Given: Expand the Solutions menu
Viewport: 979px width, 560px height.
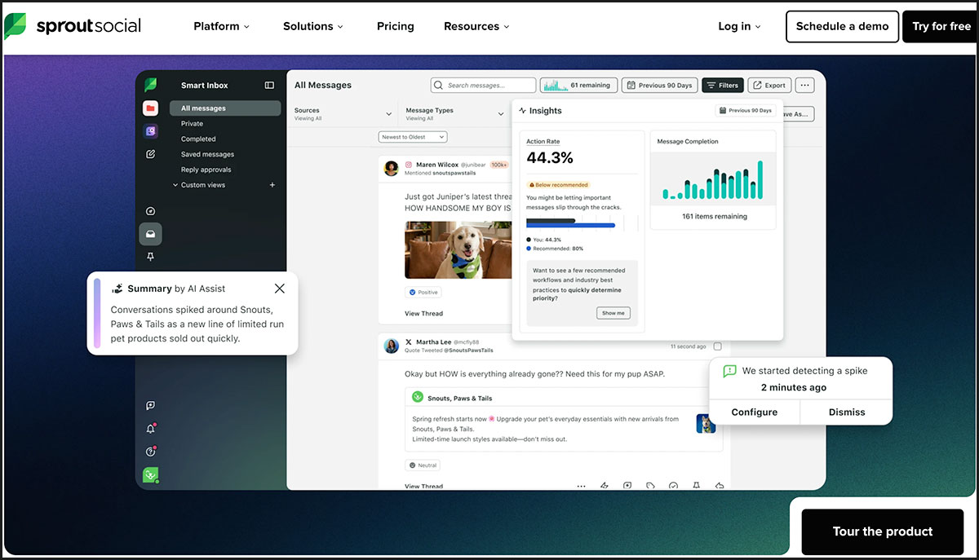Looking at the screenshot, I should pos(313,26).
